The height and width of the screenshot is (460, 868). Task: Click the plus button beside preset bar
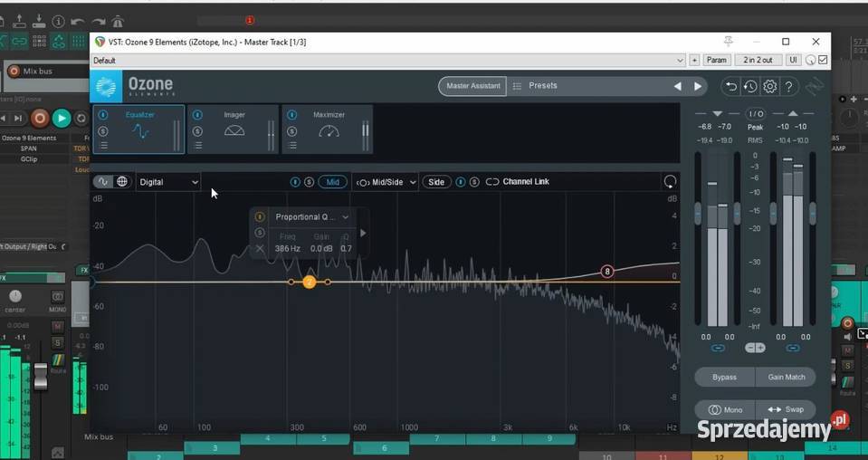pos(694,61)
